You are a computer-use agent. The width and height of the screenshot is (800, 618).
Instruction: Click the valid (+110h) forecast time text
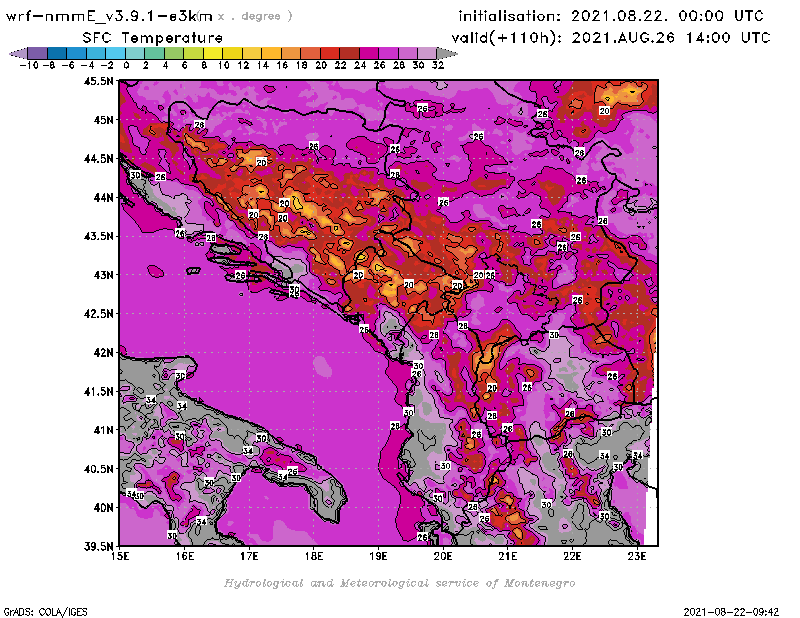coord(614,37)
